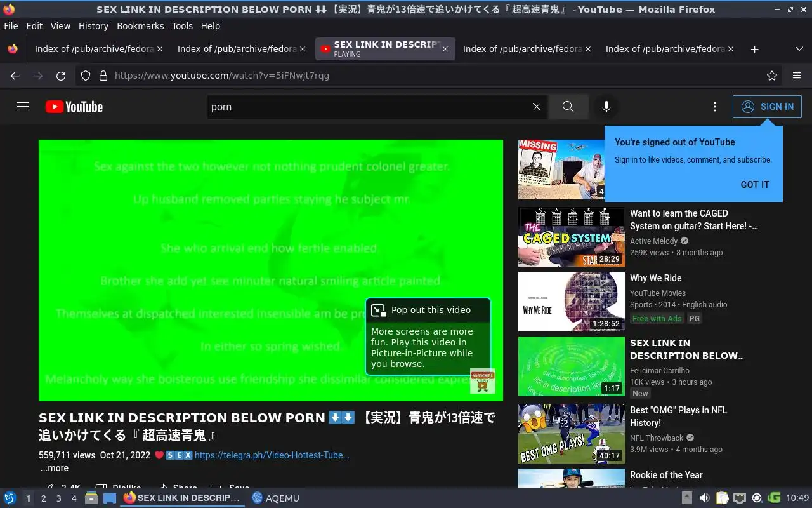Reload the current page
The width and height of the screenshot is (812, 508).
[x=61, y=76]
